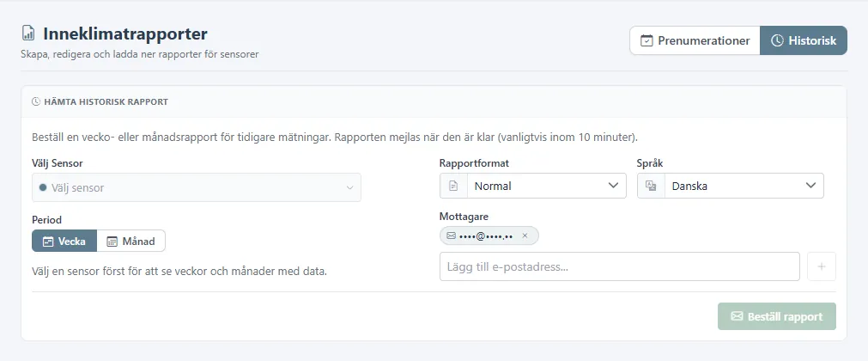Click the 'Period' label
Screen dimensions: 868x361
point(47,219)
